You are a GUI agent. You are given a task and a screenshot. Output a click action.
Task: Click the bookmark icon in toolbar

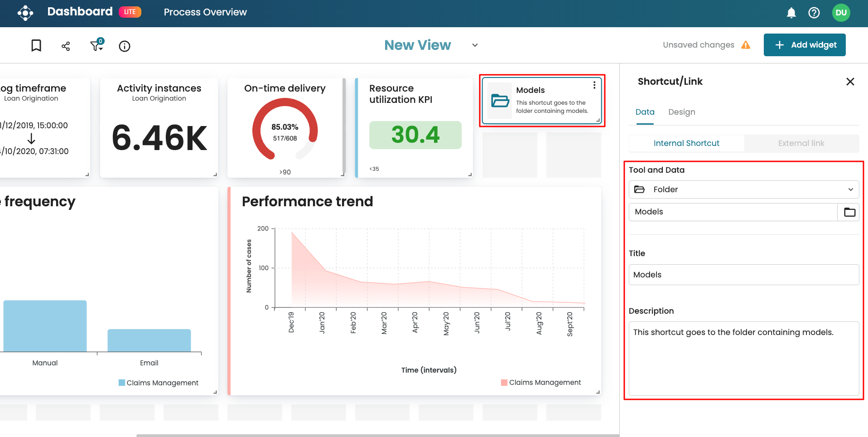tap(36, 45)
